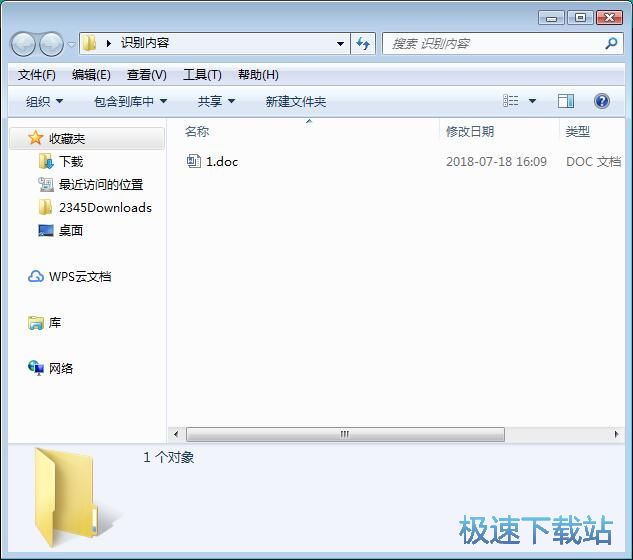The image size is (633, 560).
Task: Select 网络 in the navigation pane
Action: pos(61,368)
